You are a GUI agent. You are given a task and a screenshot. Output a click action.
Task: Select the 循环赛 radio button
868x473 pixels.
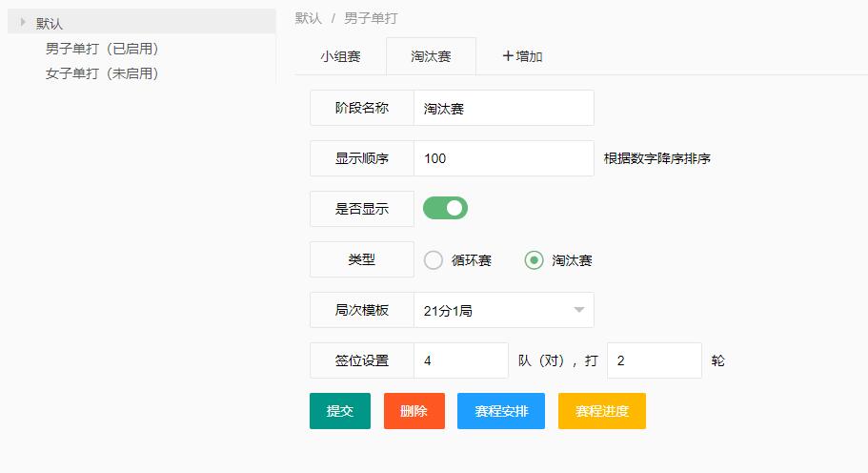click(433, 260)
